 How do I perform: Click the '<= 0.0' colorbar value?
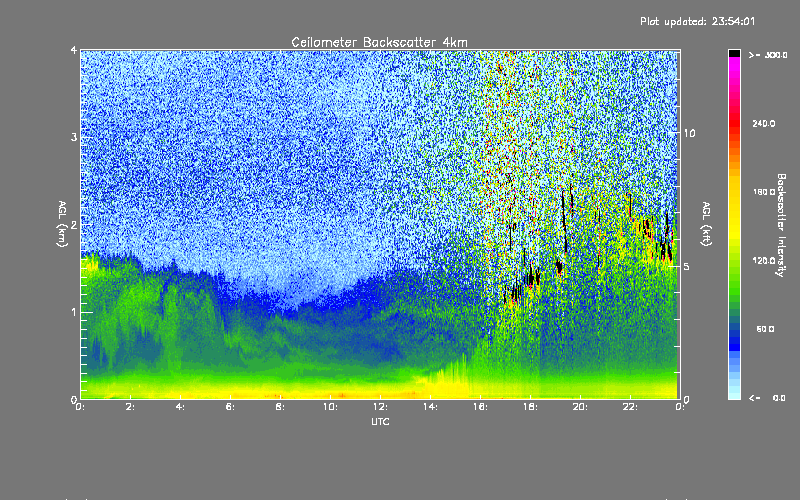click(x=768, y=397)
